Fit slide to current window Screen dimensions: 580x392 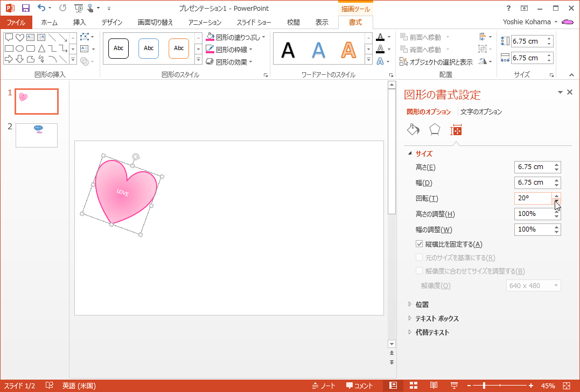point(567,386)
